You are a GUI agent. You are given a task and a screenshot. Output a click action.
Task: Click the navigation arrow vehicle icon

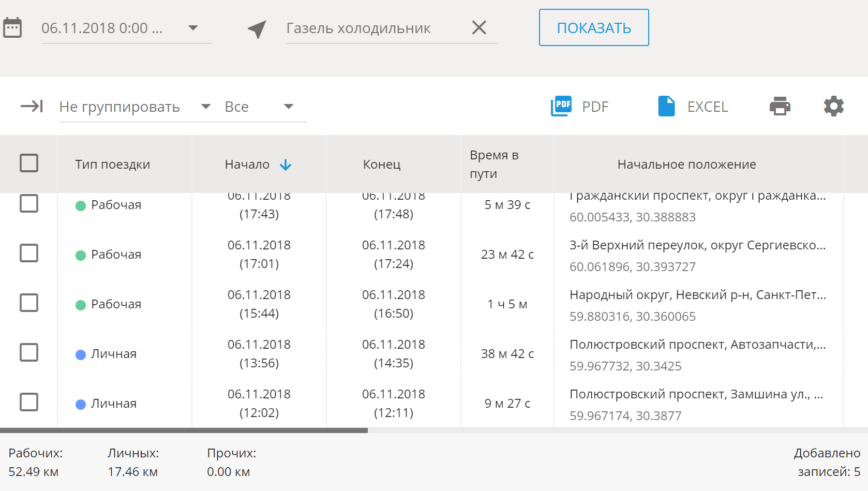257,29
